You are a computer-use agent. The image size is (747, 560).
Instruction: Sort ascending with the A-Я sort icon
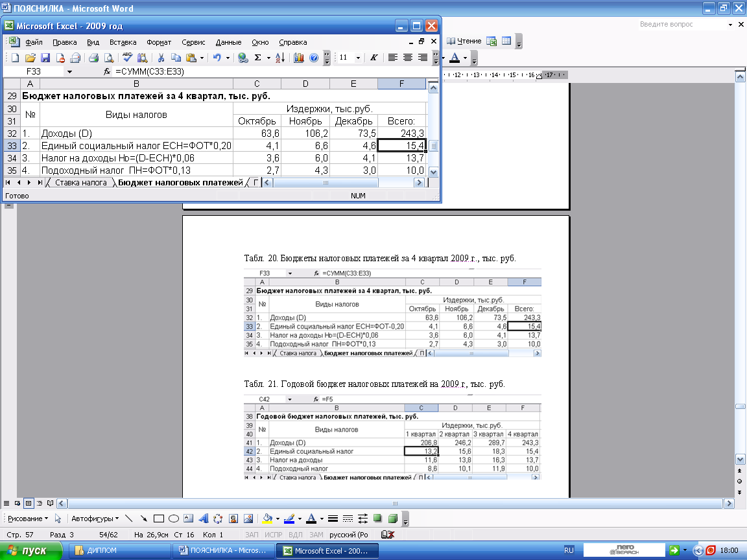click(x=281, y=58)
